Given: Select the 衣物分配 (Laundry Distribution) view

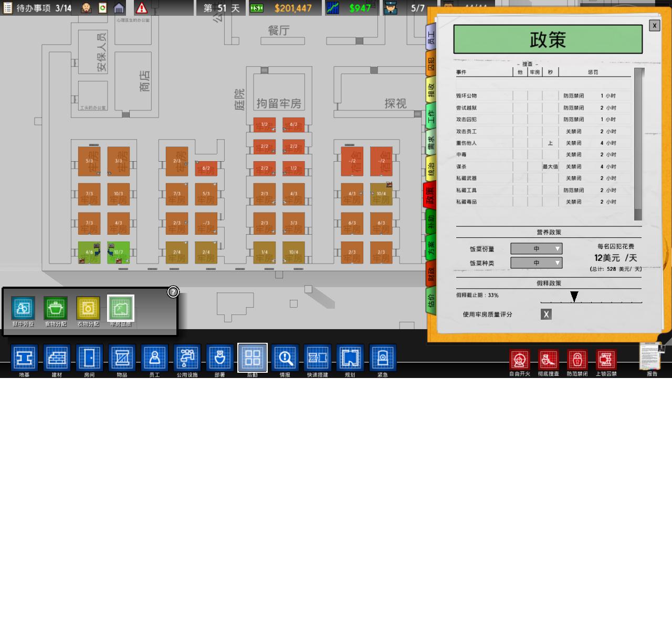Looking at the screenshot, I should click(88, 308).
